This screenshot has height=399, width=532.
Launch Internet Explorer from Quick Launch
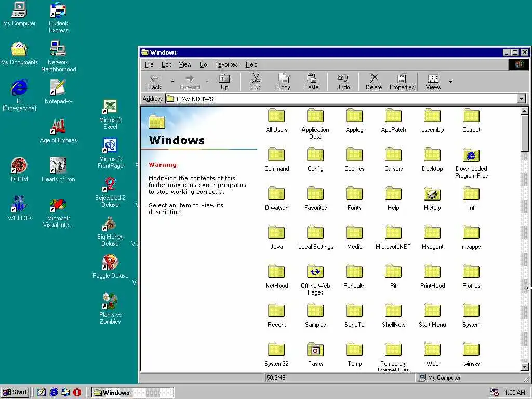pos(54,392)
